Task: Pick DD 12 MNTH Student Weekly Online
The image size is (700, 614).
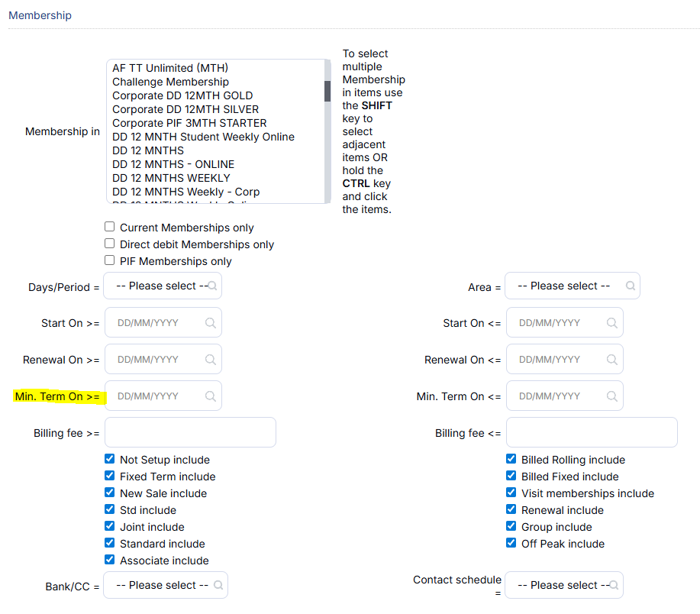Action: pyautogui.click(x=217, y=137)
